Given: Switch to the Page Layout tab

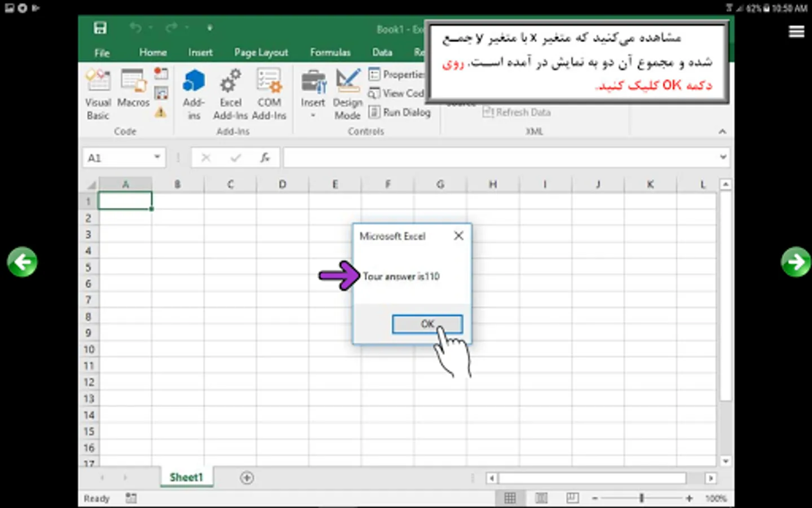Looking at the screenshot, I should [261, 52].
